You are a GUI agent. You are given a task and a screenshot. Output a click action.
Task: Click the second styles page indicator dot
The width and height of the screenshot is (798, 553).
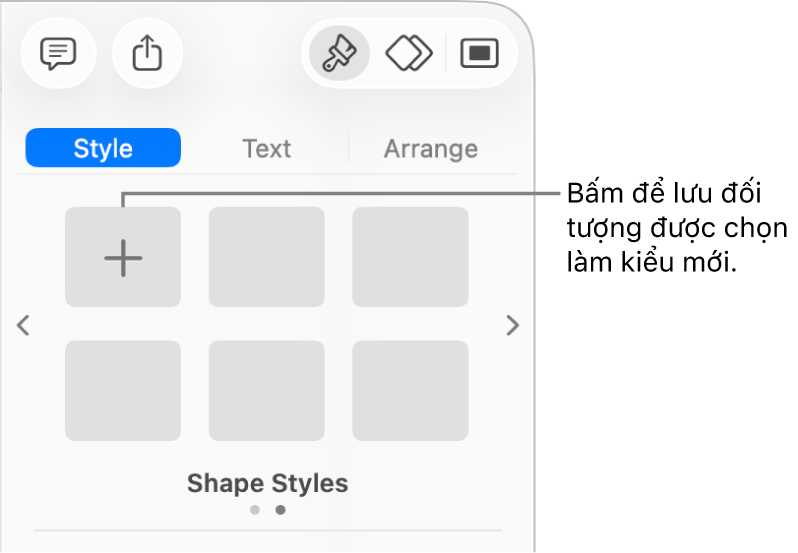280,510
